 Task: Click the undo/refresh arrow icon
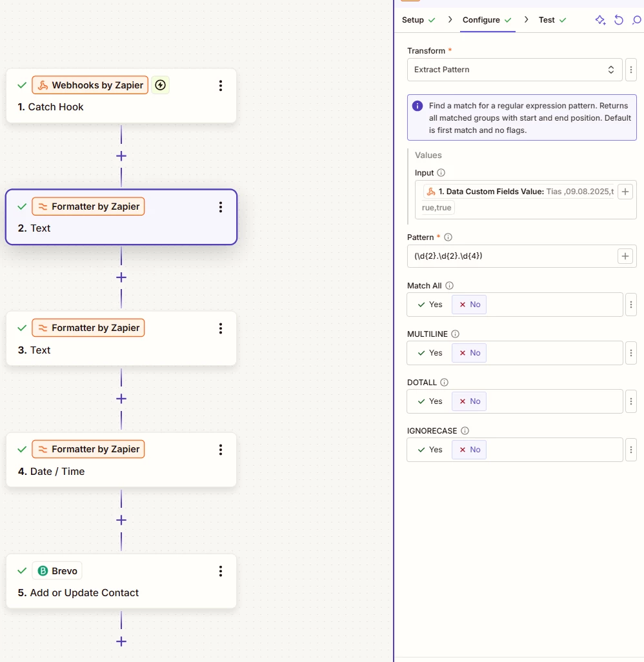(x=619, y=20)
